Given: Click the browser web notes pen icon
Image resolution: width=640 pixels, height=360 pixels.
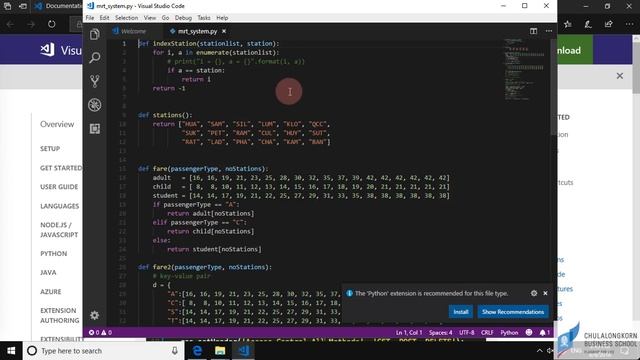Looking at the screenshot, I should 588,24.
